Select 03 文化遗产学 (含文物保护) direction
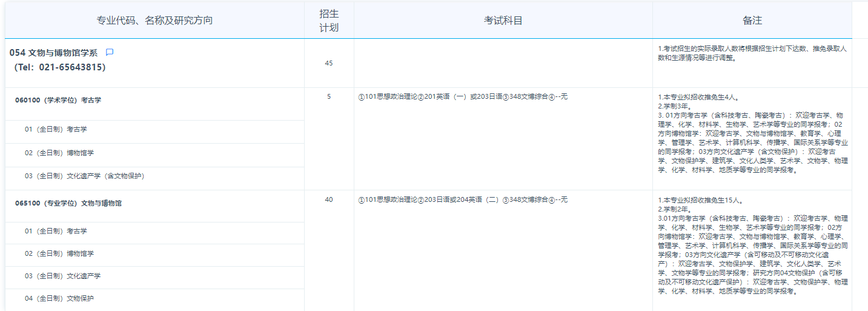The image size is (868, 311). click(x=84, y=176)
